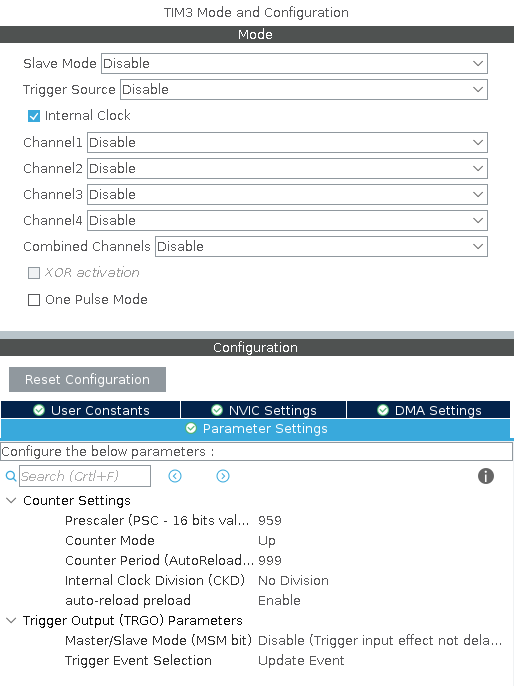The width and height of the screenshot is (514, 686).
Task: Toggle the XOR activation checkbox
Action: (34, 273)
